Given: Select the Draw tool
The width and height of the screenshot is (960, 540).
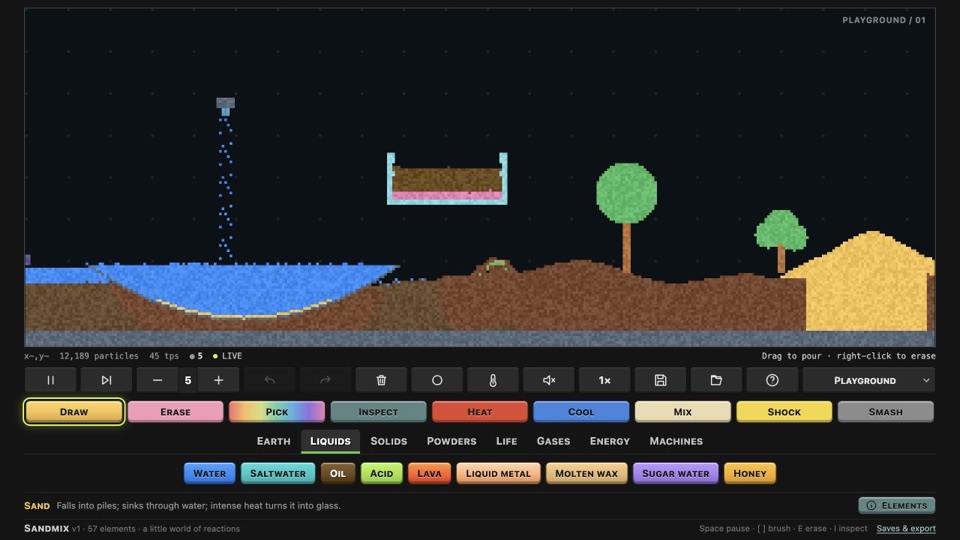Looking at the screenshot, I should click(x=74, y=411).
